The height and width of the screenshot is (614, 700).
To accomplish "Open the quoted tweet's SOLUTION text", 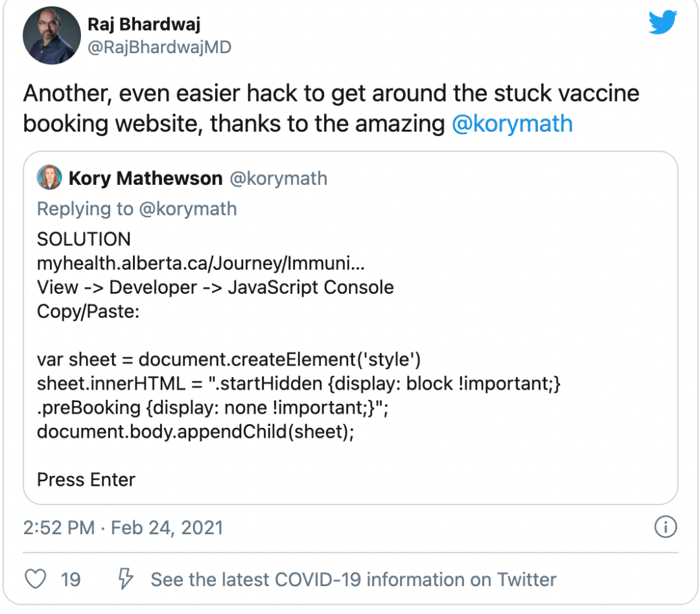I will (x=84, y=239).
